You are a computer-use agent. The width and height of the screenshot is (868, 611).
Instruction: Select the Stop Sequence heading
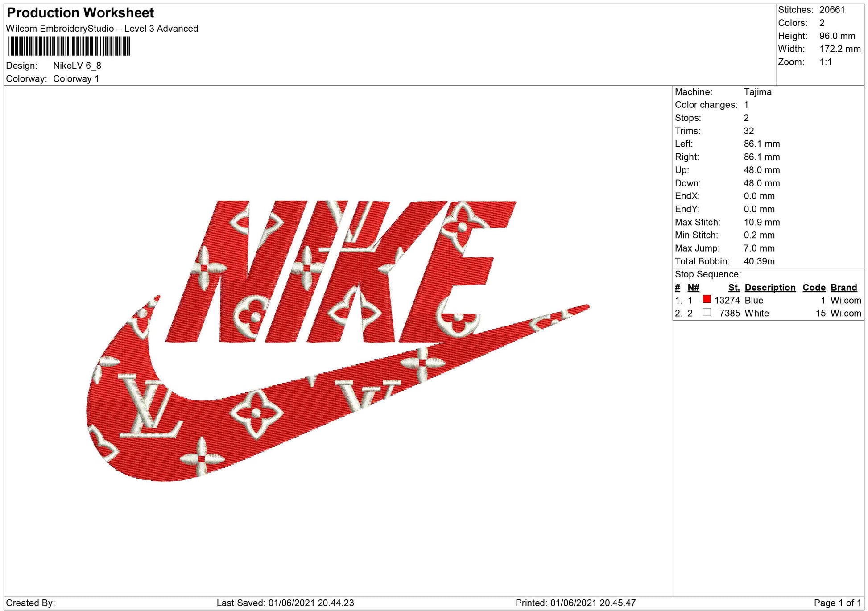[707, 274]
